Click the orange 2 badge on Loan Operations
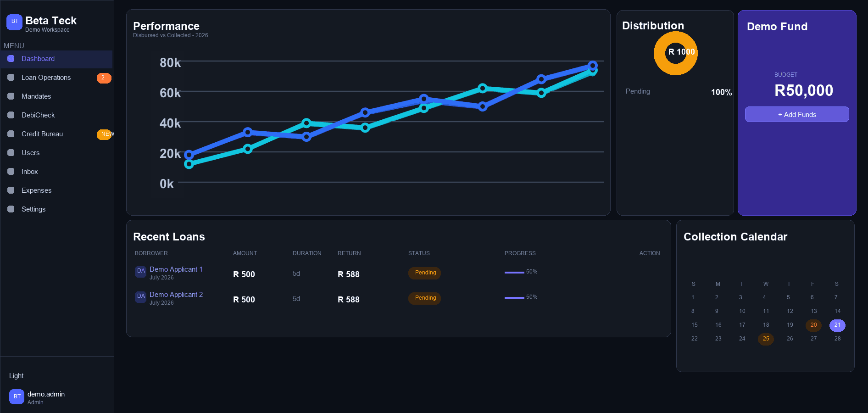Screen dimensions: 868x413 point(104,78)
